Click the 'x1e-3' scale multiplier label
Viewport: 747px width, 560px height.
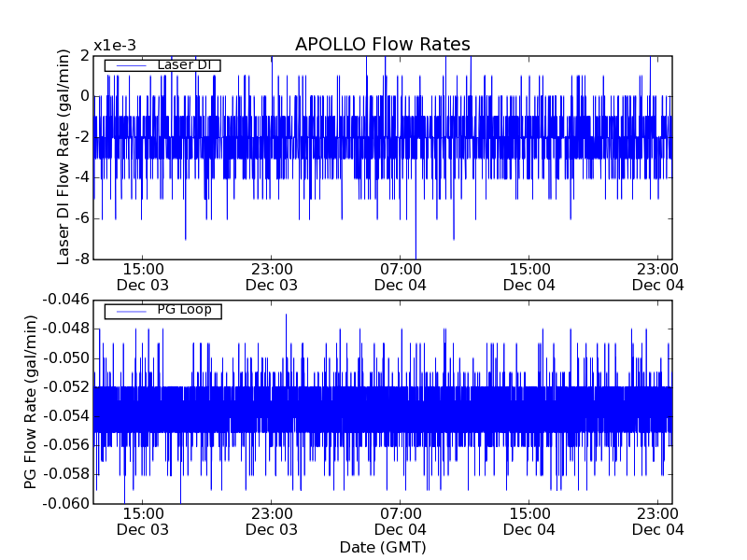pyautogui.click(x=115, y=46)
